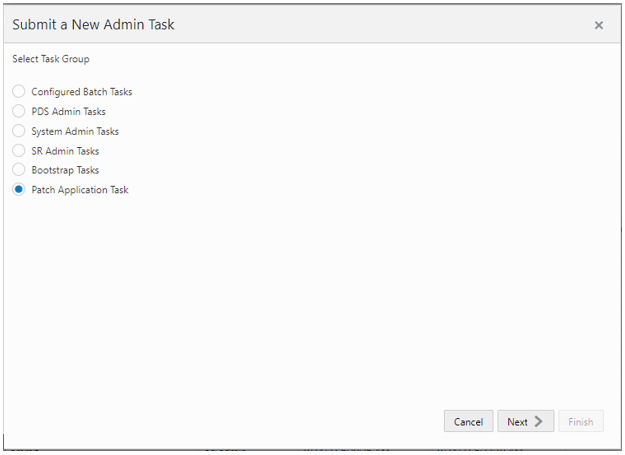Enable the Bootstrap Tasks radio option
Screen dimensions: 625x455
click(19, 170)
